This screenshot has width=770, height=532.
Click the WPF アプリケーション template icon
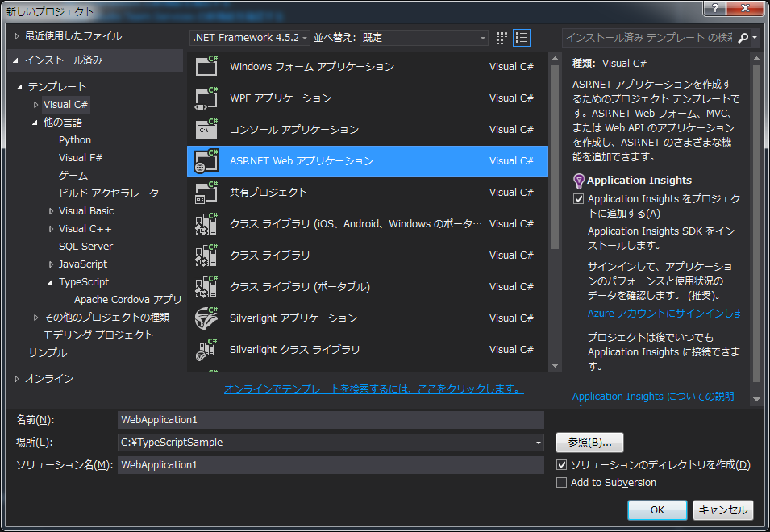pos(207,98)
